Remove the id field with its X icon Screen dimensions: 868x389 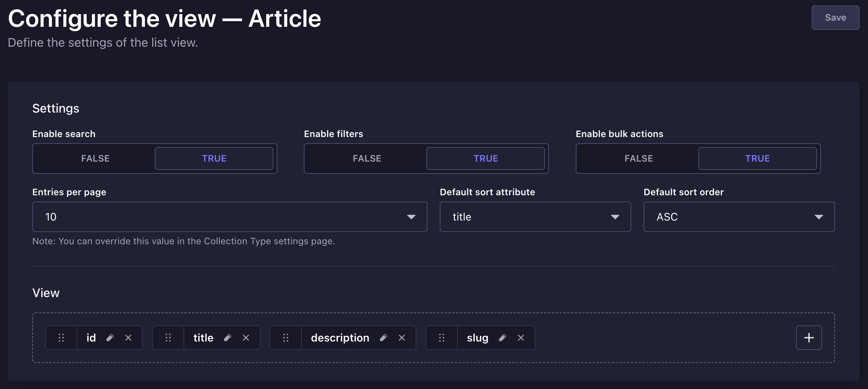click(128, 337)
